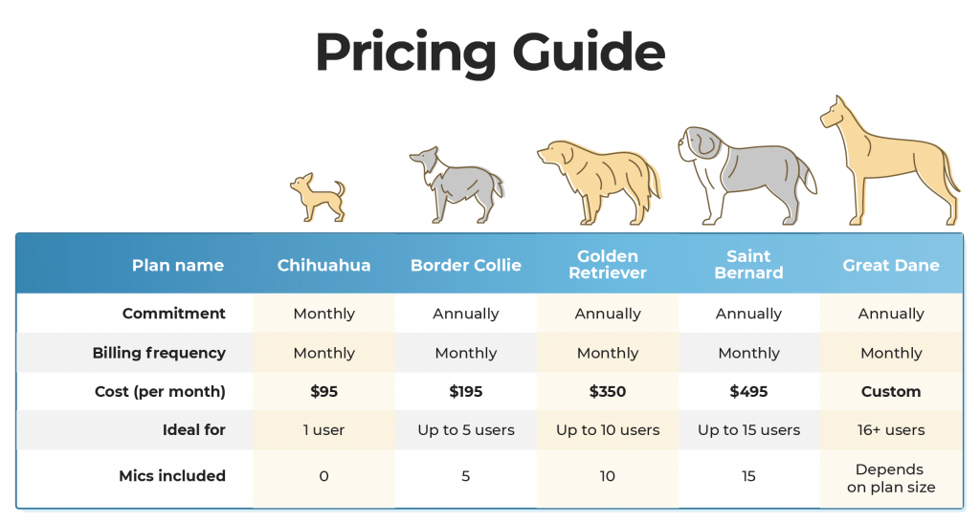Click the $495 price cell

[x=748, y=391]
